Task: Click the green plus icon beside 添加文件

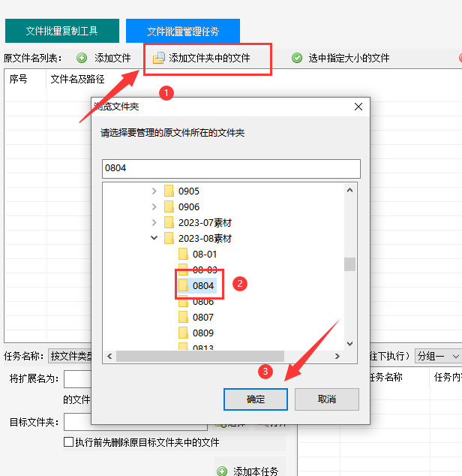Action: click(82, 58)
